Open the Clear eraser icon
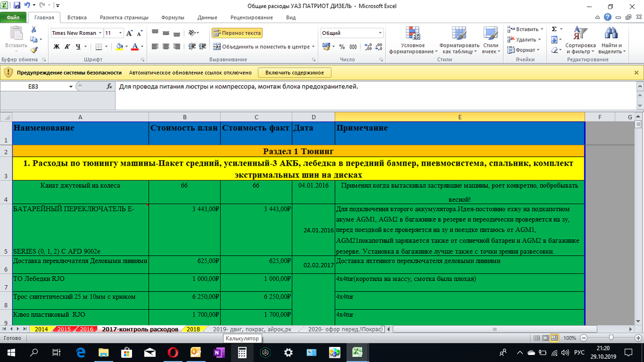Viewport: 644px width, 362px height. (554, 50)
